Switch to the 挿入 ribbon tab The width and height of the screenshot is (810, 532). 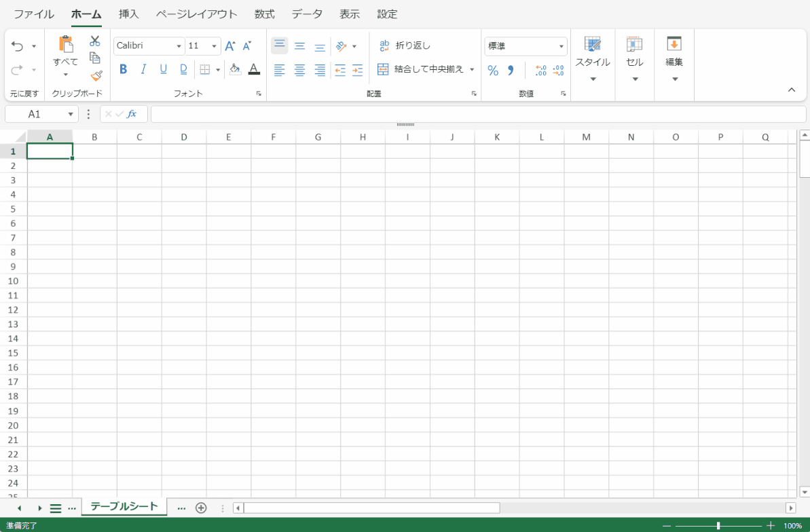tap(128, 14)
